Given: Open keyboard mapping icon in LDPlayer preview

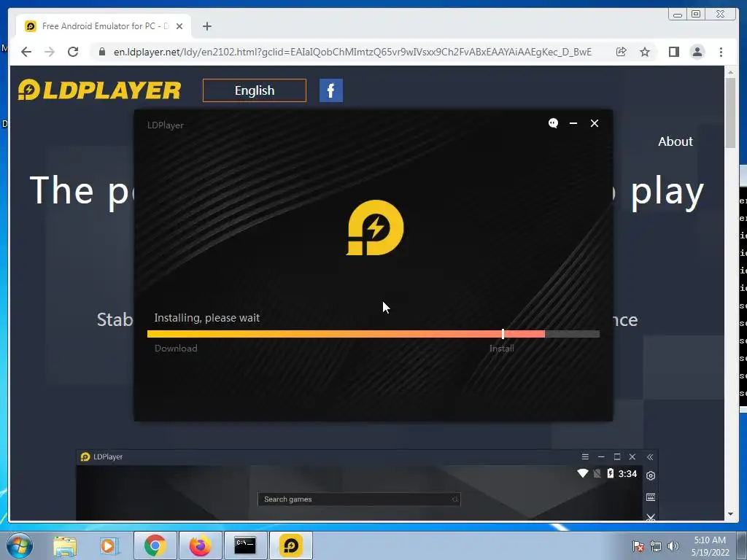Looking at the screenshot, I should pos(650,497).
